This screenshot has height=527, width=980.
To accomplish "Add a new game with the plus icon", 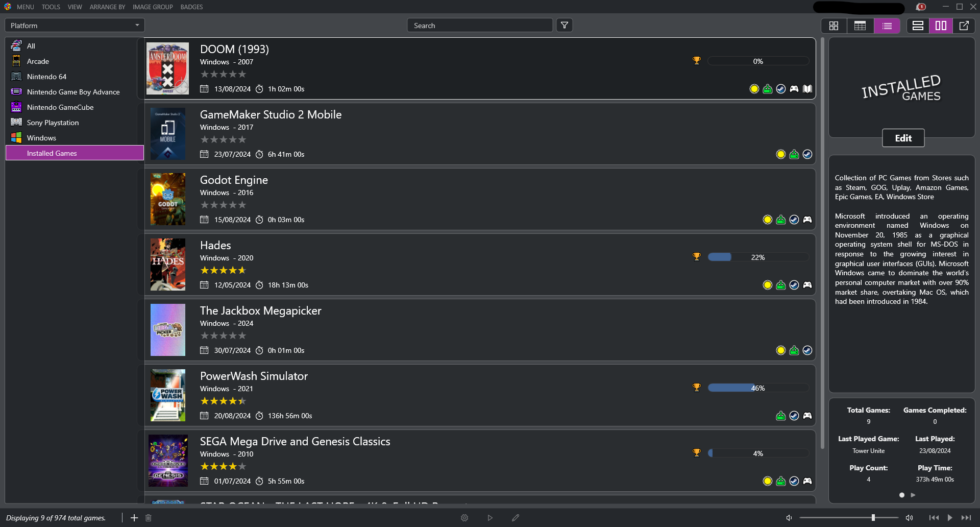I will point(134,518).
